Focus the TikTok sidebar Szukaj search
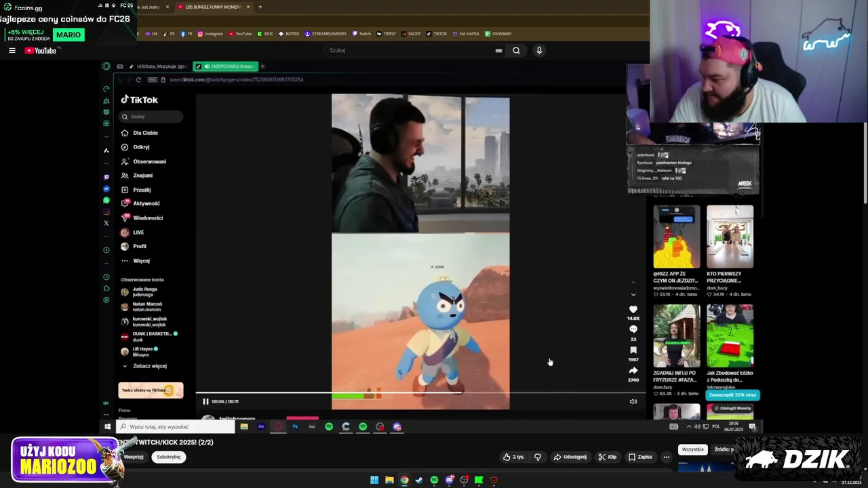This screenshot has height=488, width=868. [152, 117]
